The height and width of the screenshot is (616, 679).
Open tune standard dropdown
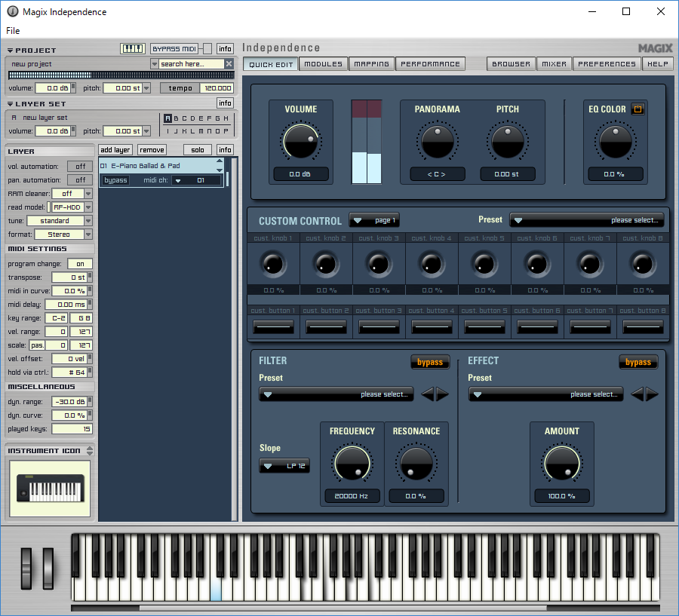pos(88,221)
